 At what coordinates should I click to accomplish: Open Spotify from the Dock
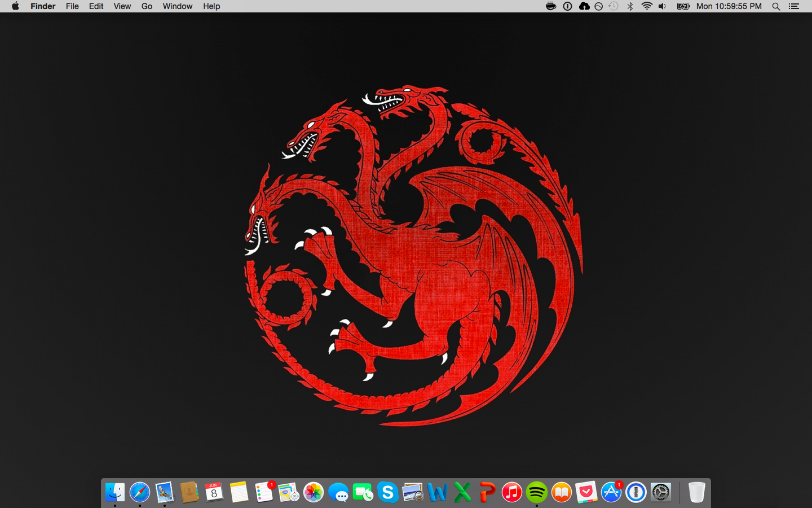(x=537, y=492)
